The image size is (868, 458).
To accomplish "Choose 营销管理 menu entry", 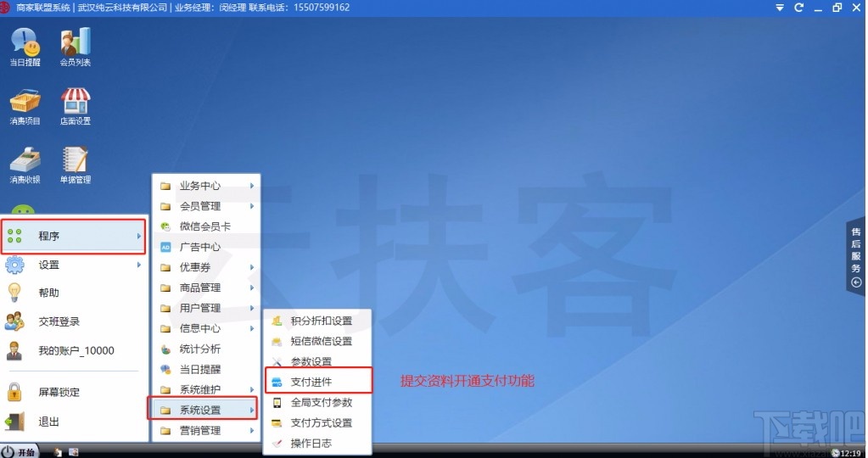I will (206, 430).
